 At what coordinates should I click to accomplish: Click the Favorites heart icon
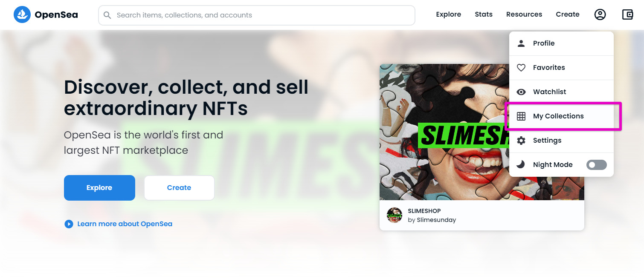click(521, 68)
